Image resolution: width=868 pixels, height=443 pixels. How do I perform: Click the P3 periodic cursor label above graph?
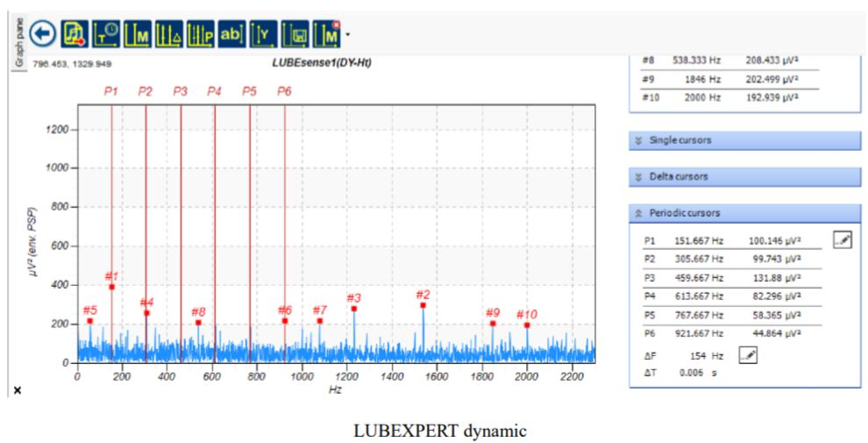click(x=181, y=92)
